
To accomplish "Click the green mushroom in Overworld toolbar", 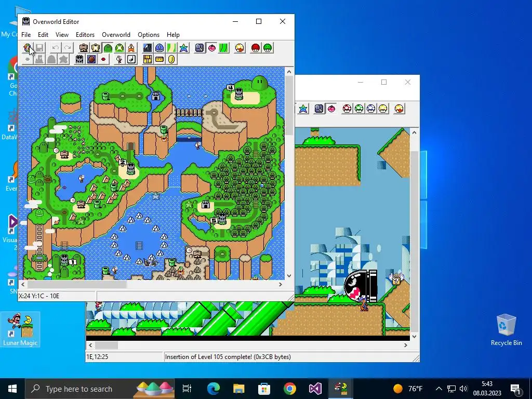I will tap(268, 48).
